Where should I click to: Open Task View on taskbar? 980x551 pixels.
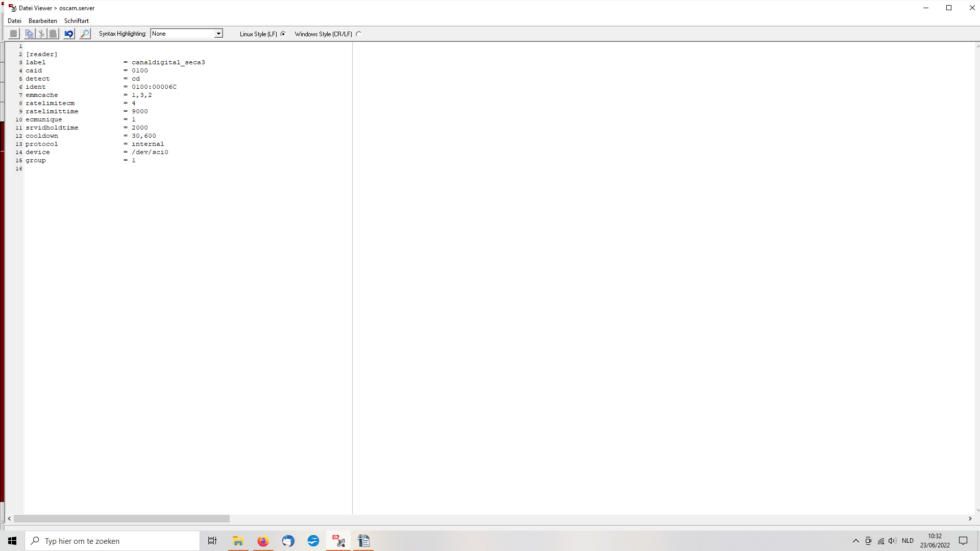point(212,541)
